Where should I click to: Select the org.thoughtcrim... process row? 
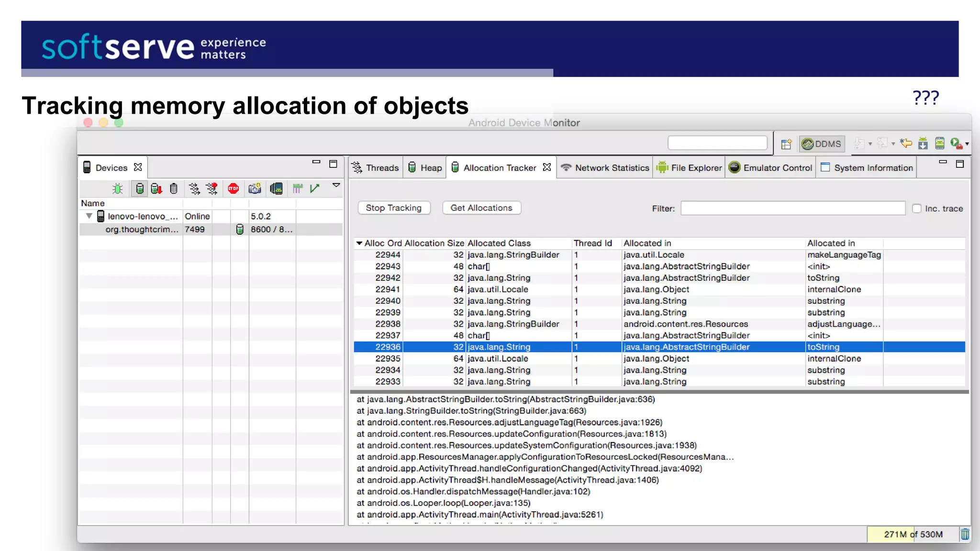(x=211, y=230)
